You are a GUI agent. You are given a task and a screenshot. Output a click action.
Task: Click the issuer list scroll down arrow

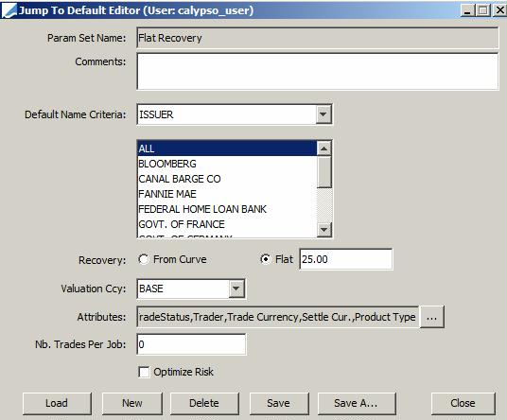click(x=324, y=230)
